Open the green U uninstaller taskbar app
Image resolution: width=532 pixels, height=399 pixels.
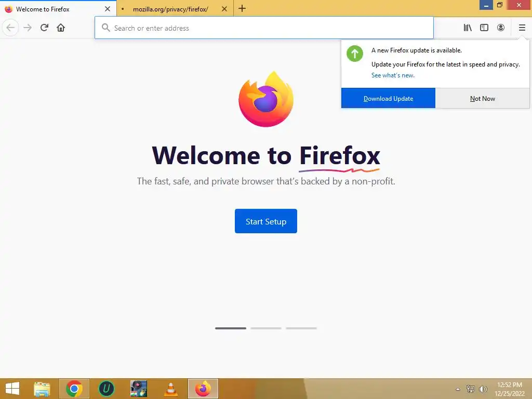[106, 389]
